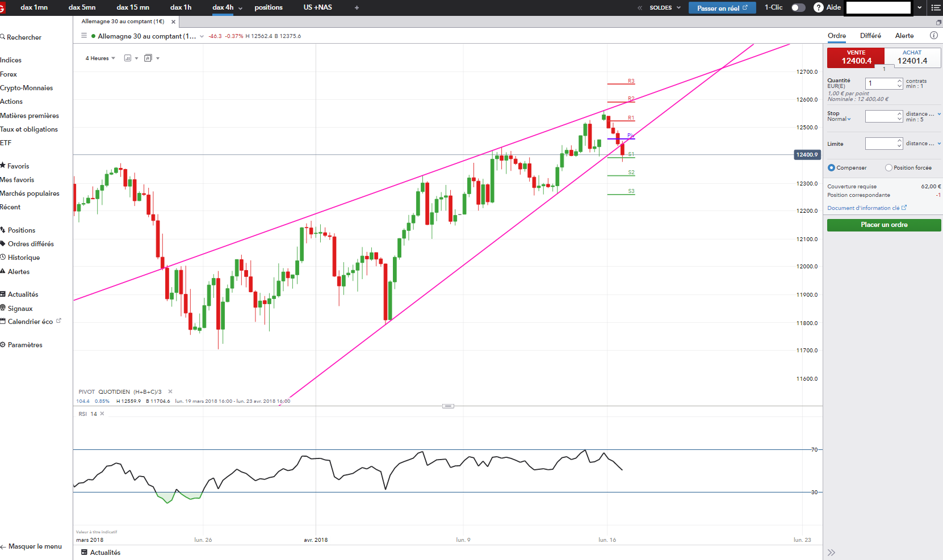943x560 pixels.
Task: Close the Allemagne 30 au comptant tab
Action: [173, 22]
